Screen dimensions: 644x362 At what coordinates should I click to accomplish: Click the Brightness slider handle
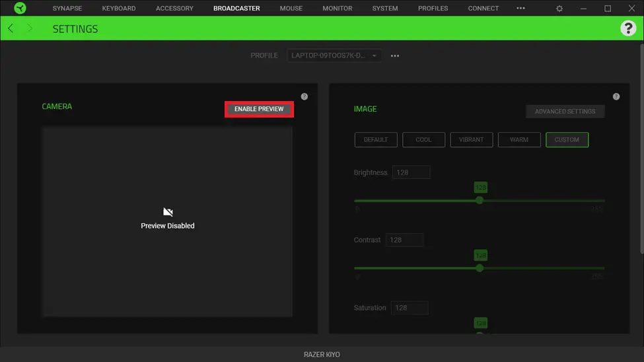(480, 200)
